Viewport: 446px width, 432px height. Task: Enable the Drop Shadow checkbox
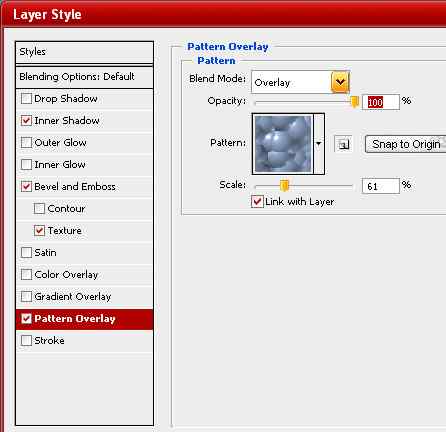tap(26, 99)
